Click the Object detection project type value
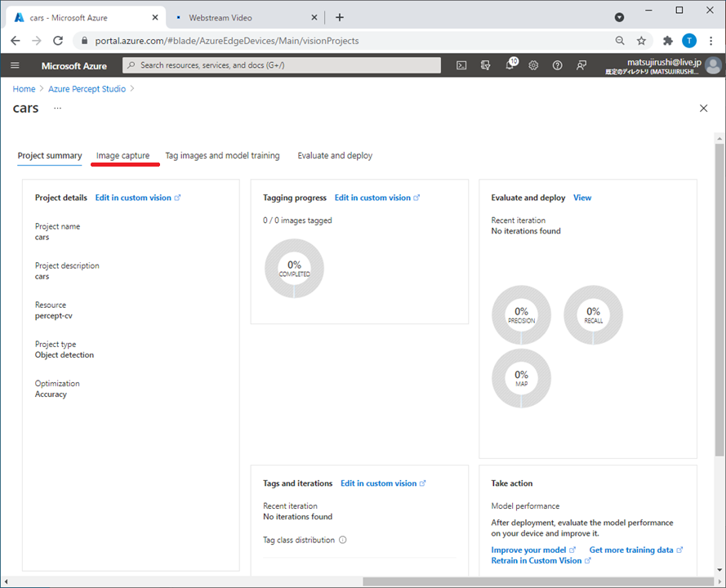 (x=65, y=355)
